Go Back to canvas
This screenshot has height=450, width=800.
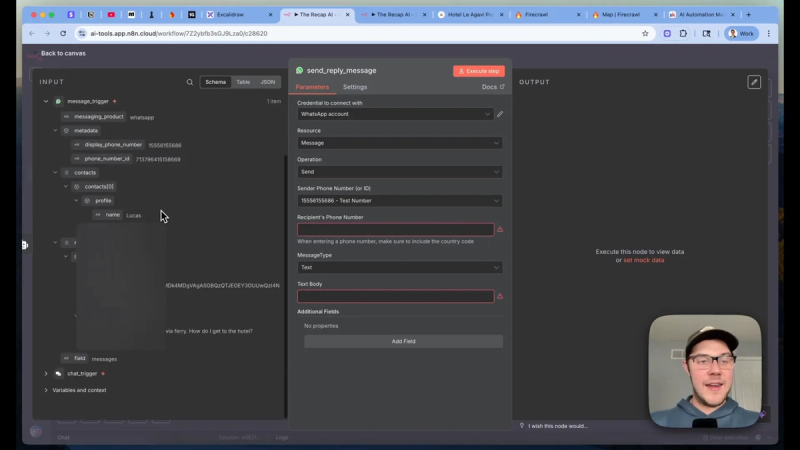(x=63, y=53)
